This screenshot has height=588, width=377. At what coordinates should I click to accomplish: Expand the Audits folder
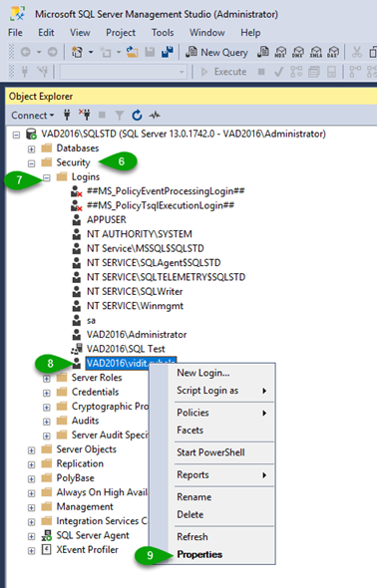[x=47, y=422]
